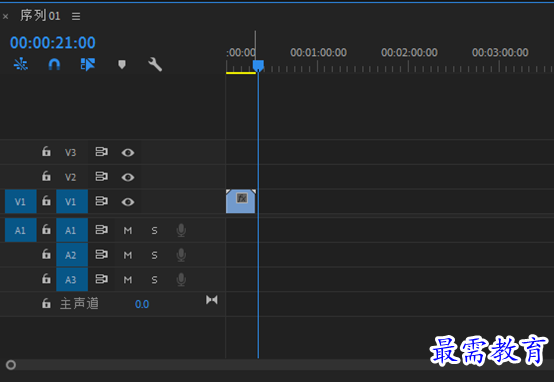Click the 00:00:21:00 playhead timecode
This screenshot has height=382, width=554.
pyautogui.click(x=53, y=43)
